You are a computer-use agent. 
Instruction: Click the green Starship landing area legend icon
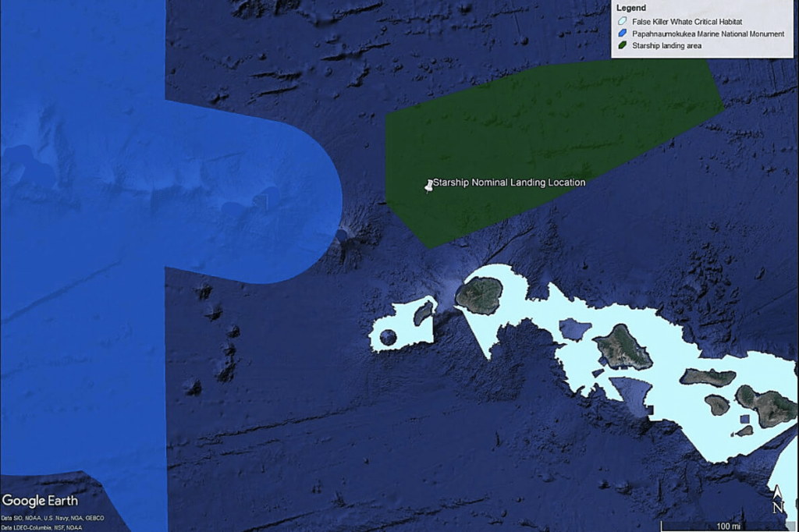point(621,46)
